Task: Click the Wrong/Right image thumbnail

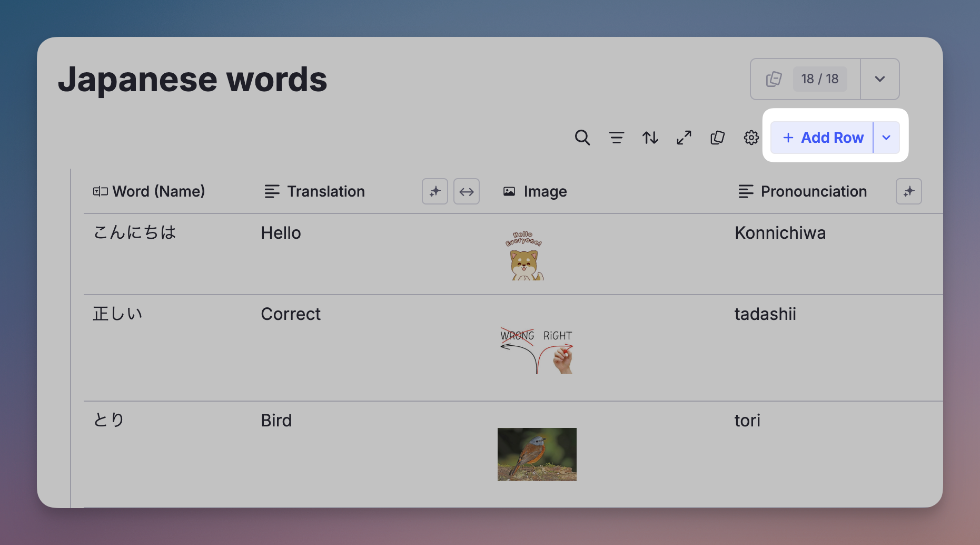Action: 536,351
